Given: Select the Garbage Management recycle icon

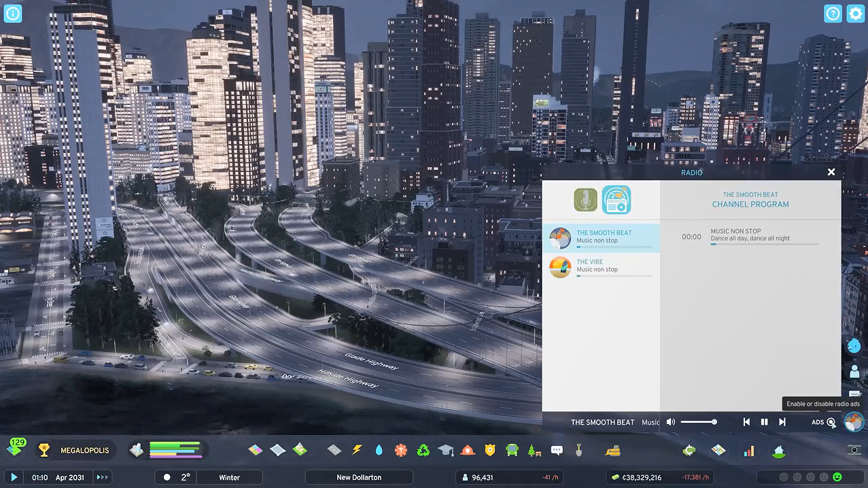Looking at the screenshot, I should (x=423, y=450).
